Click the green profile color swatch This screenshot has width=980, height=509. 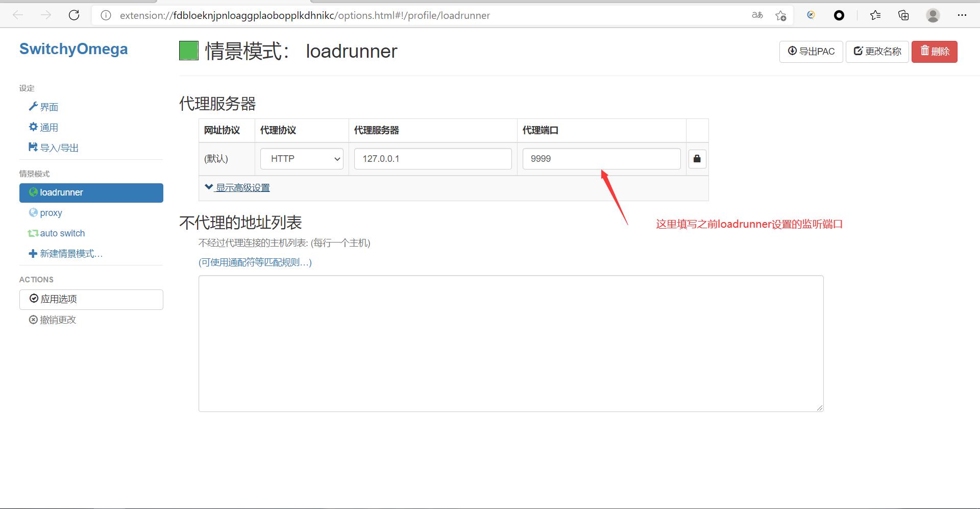189,51
